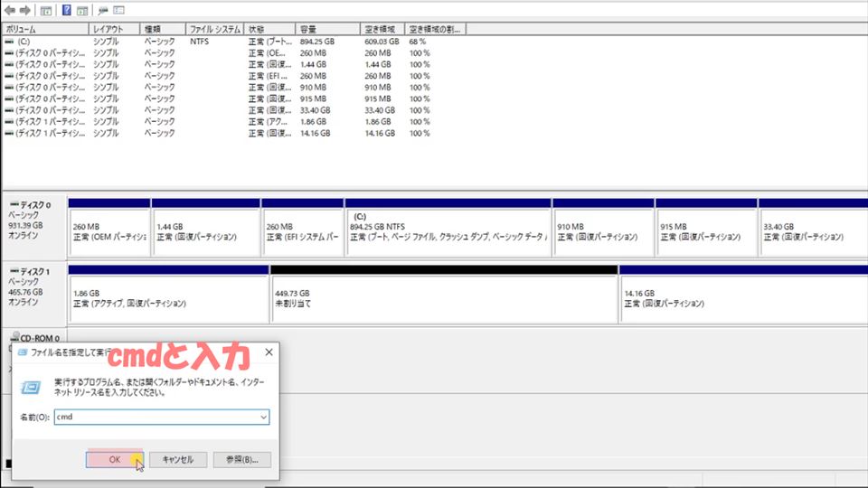
Task: Select the 33.40 GB recovery partition block
Action: (x=813, y=232)
